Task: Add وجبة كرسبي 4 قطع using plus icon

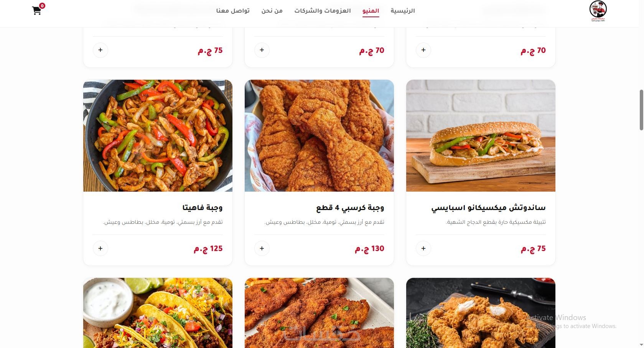Action: 262,248
